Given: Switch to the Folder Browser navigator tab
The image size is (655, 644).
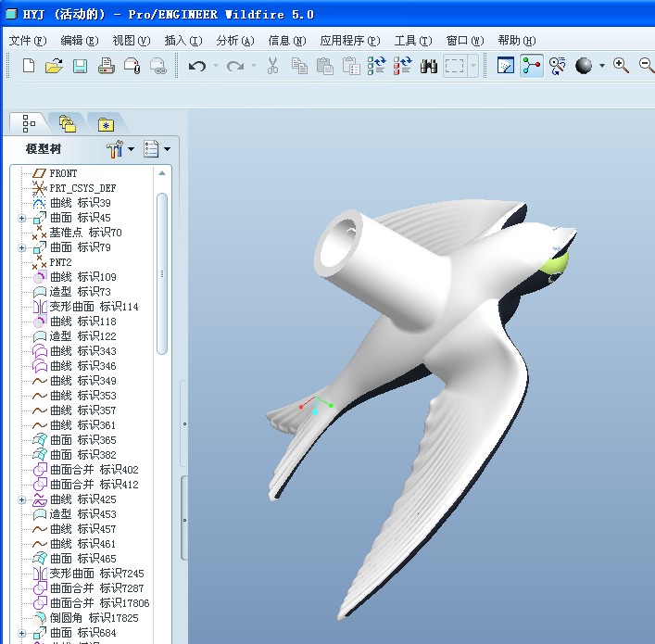Looking at the screenshot, I should pyautogui.click(x=68, y=124).
